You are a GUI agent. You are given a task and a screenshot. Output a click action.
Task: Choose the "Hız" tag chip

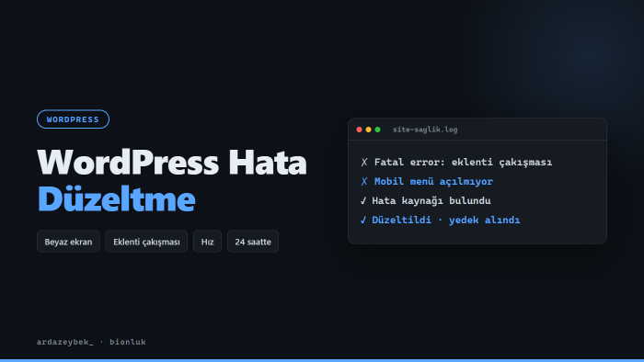(207, 242)
